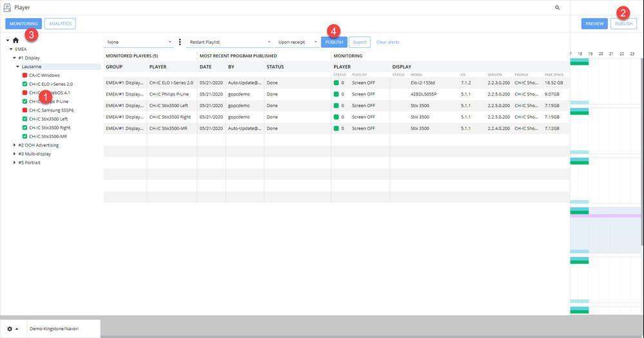Expand the #3 Multi-display group

[14, 154]
